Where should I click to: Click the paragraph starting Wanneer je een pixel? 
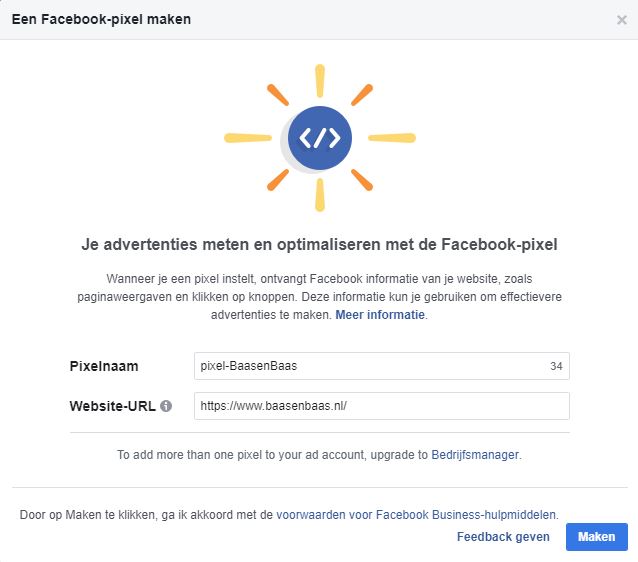click(x=319, y=297)
